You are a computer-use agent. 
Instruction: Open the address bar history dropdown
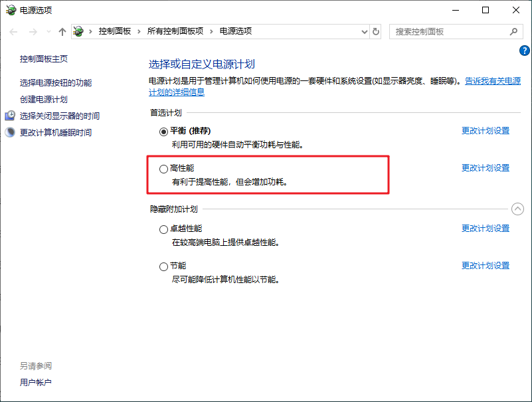(x=364, y=31)
